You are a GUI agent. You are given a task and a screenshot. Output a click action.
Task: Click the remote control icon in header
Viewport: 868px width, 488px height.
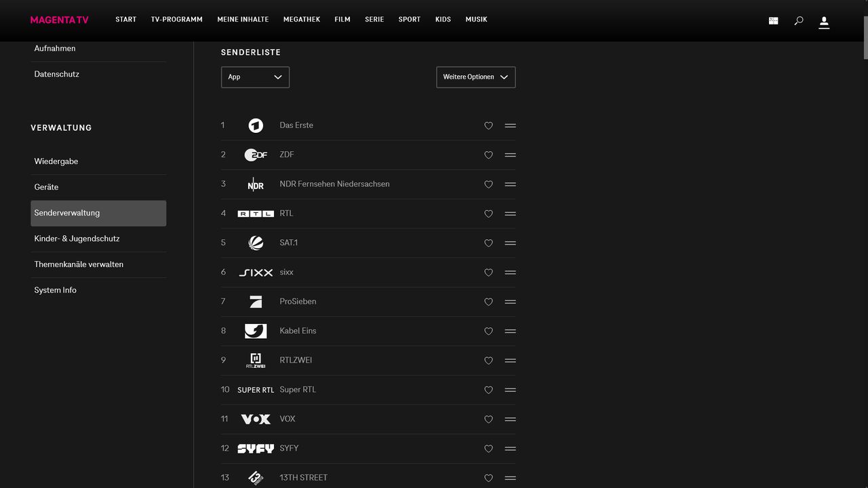773,20
